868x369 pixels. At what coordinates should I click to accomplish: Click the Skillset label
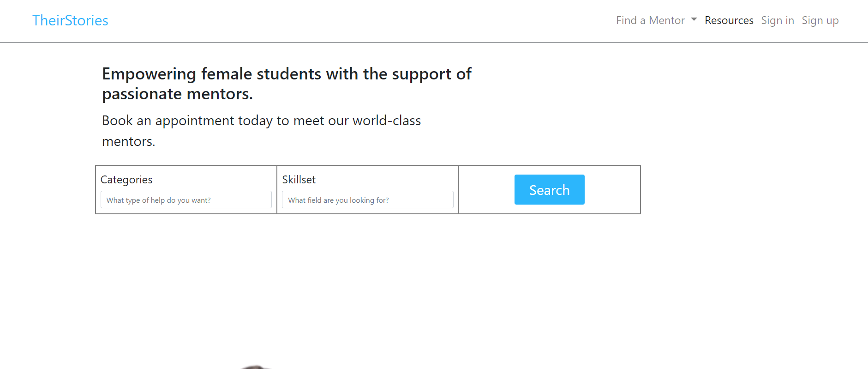[299, 180]
